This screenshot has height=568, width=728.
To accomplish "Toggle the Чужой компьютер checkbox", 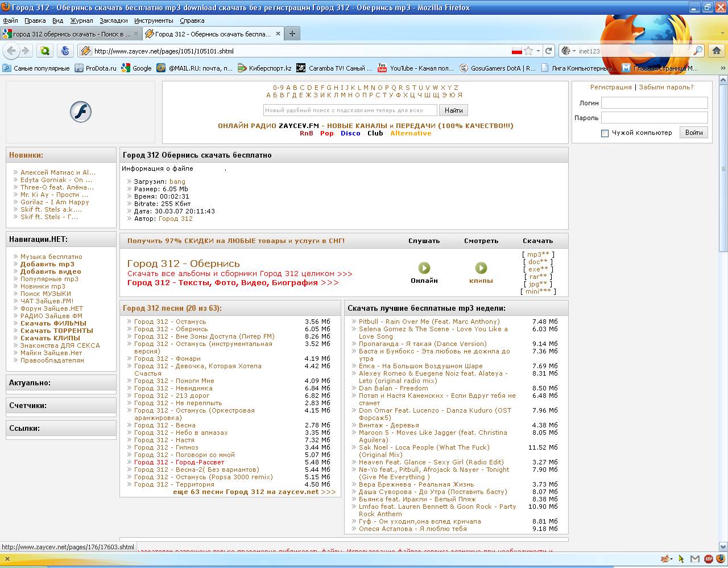I will [605, 133].
